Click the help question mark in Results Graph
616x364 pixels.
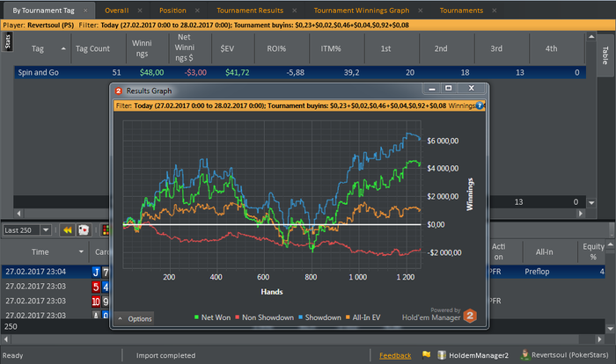click(480, 106)
